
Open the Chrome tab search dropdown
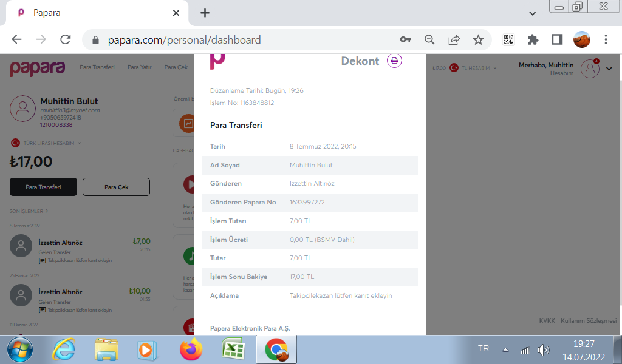[x=532, y=13]
